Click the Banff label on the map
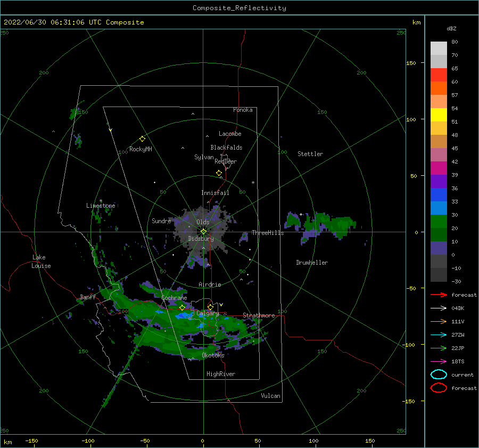This screenshot has width=479, height=448. 88,297
